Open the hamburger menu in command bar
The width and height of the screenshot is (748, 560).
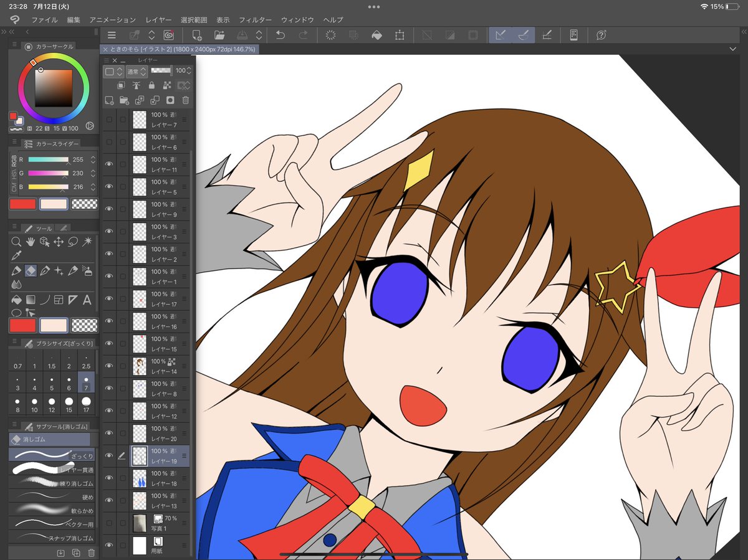point(112,36)
